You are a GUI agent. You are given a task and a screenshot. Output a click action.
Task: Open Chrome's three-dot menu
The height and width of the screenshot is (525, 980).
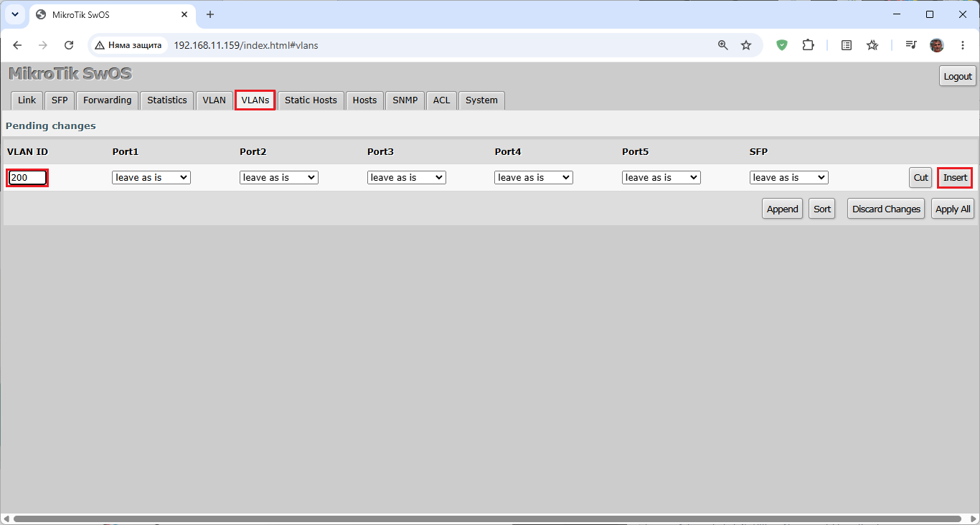tap(961, 45)
